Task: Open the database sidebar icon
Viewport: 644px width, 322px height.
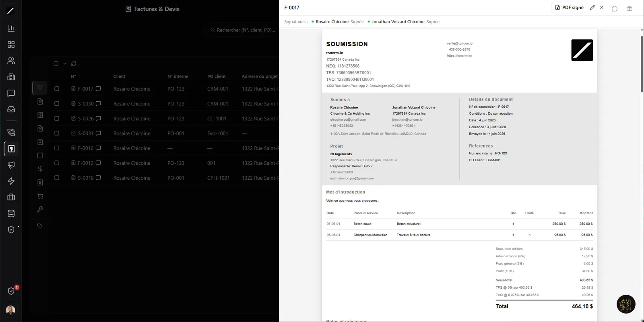Action: (11, 213)
